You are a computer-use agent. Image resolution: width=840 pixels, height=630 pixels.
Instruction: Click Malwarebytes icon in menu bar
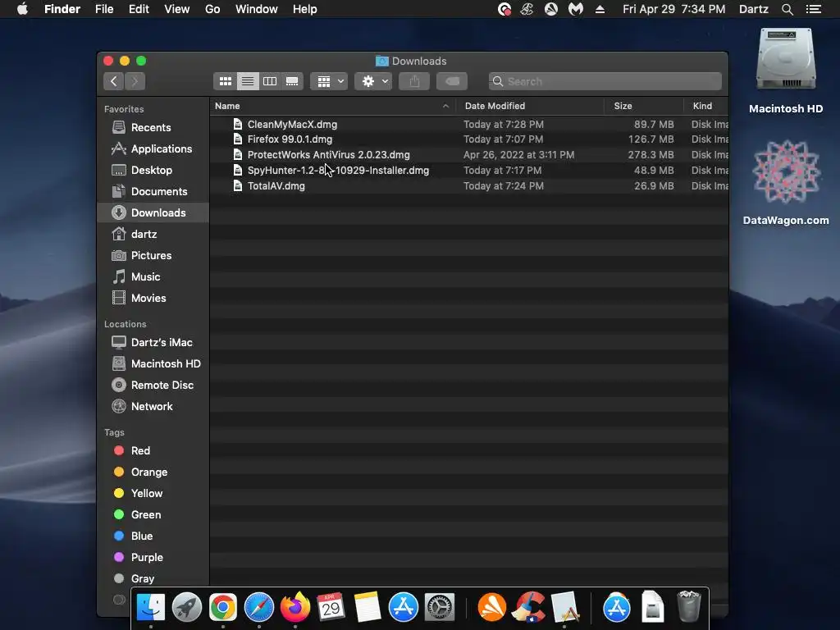click(x=576, y=9)
